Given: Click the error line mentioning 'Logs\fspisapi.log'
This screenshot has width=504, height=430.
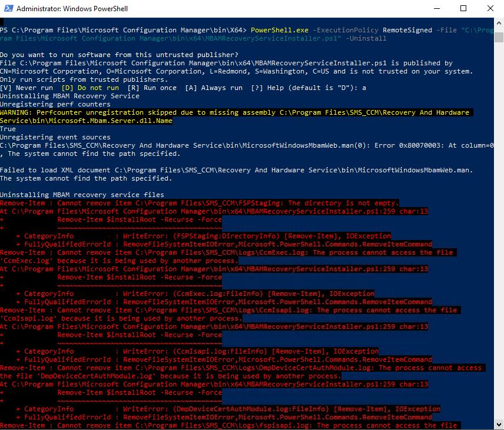Looking at the screenshot, I should tap(230, 425).
